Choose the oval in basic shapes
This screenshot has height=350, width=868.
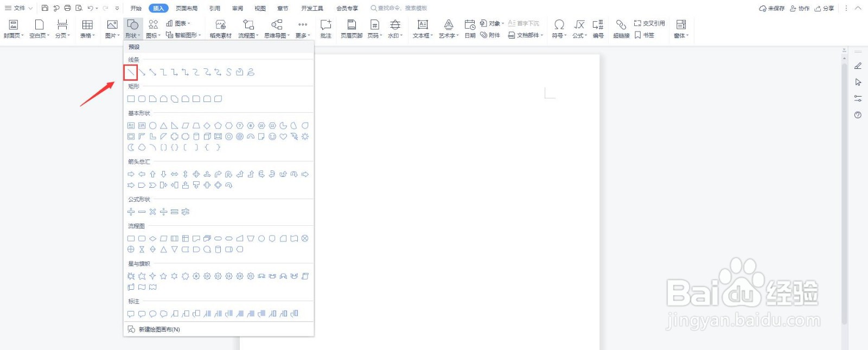click(152, 125)
